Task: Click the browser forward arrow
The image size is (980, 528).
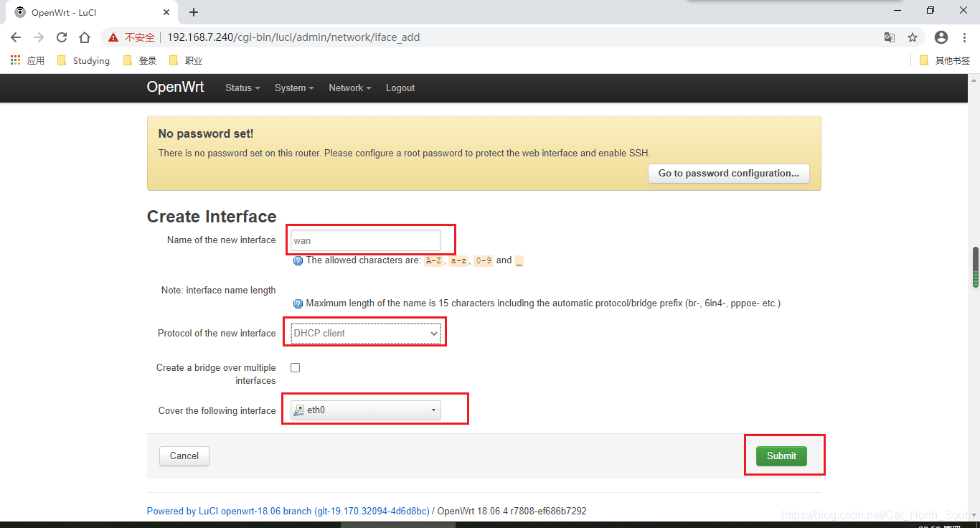Action: 39,37
